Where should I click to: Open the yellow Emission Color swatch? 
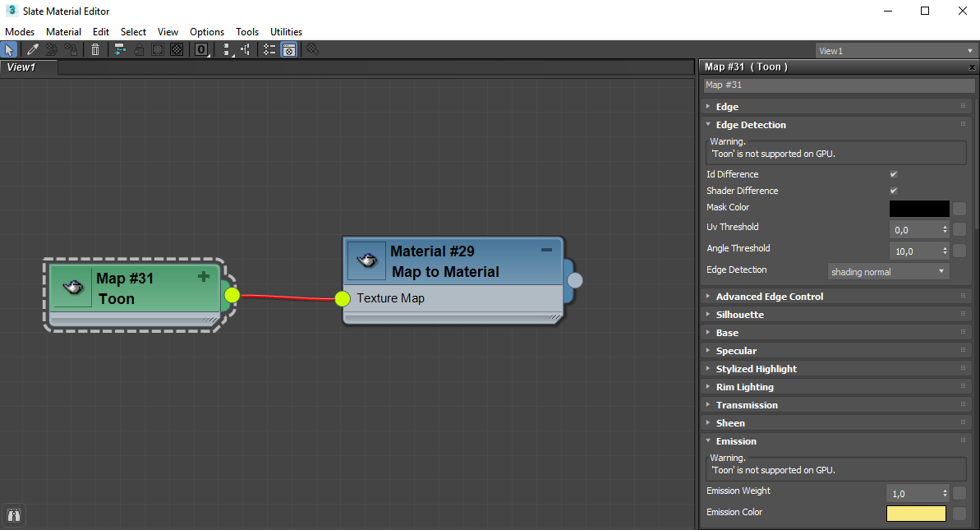click(x=916, y=514)
